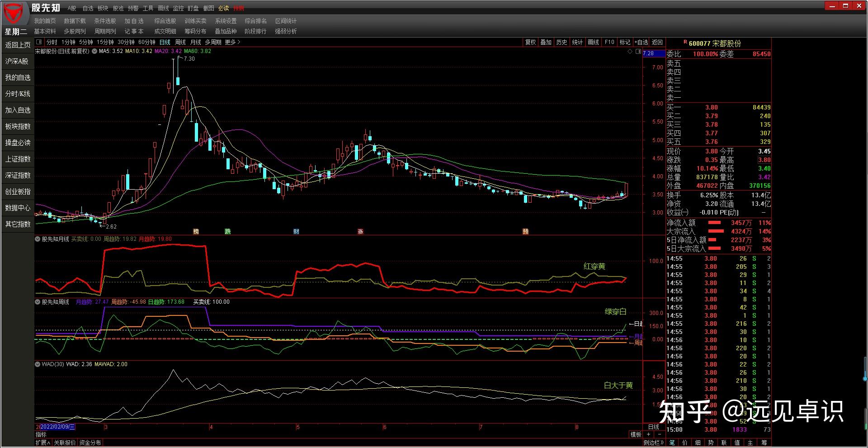Click the plus zoom button next to 模板

click(x=649, y=434)
